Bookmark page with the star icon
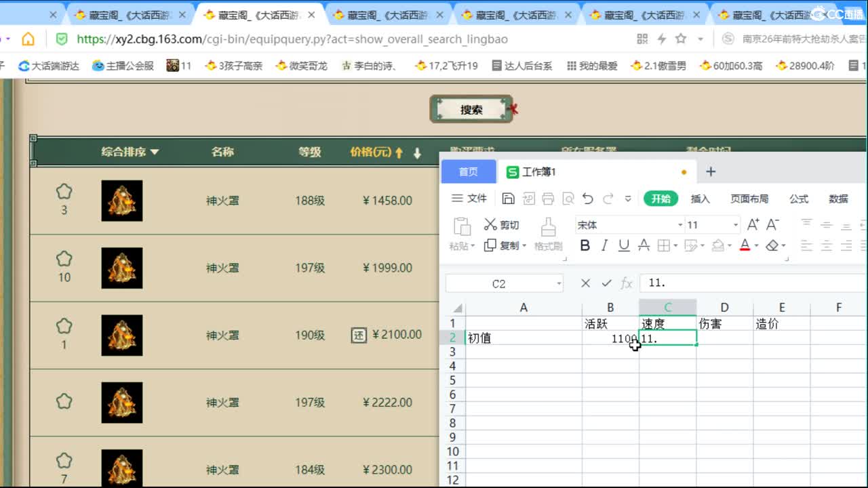Image resolution: width=868 pixels, height=488 pixels. [681, 39]
